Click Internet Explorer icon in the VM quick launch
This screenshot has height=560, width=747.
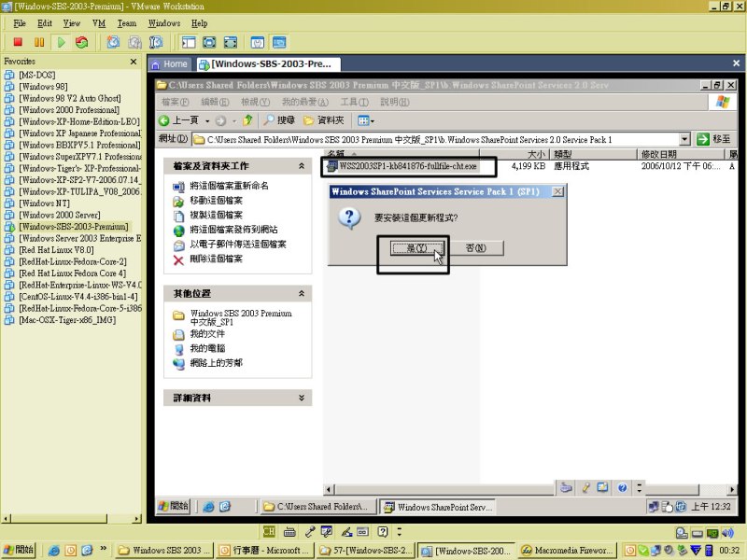[208, 507]
